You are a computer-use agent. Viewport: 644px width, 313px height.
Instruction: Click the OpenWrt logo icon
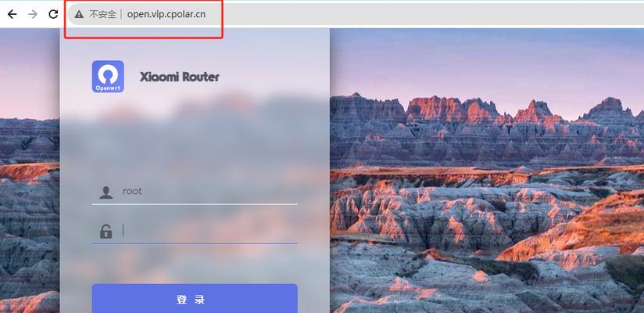tap(108, 77)
